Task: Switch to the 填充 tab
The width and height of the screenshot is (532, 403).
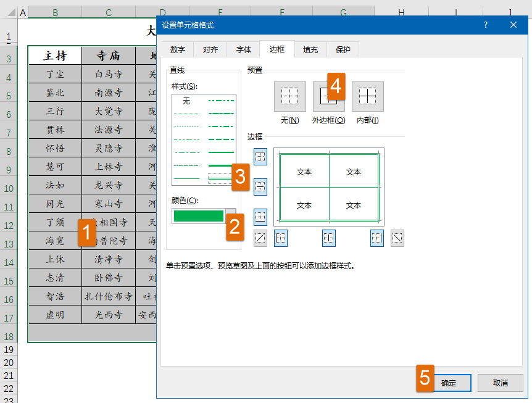Action: (x=310, y=49)
